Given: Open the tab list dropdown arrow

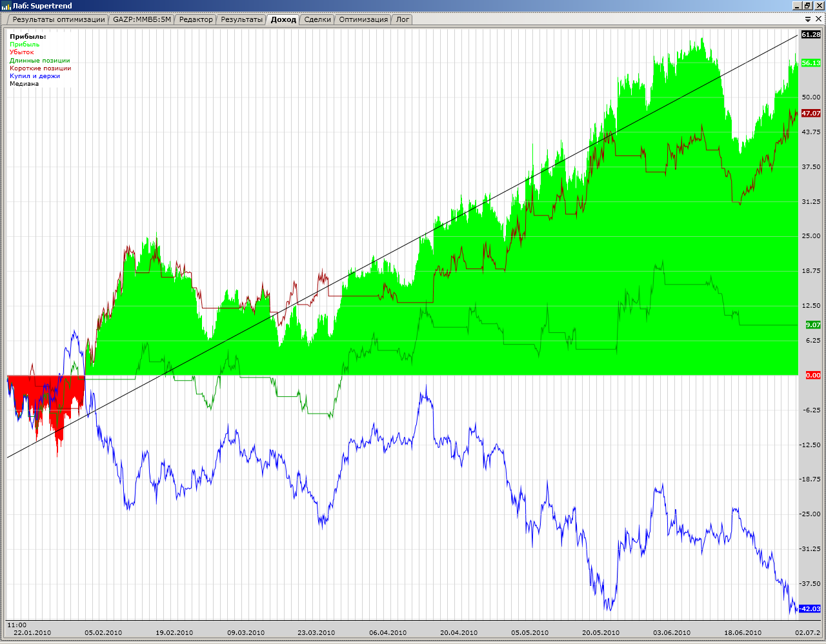Looking at the screenshot, I should (x=807, y=19).
